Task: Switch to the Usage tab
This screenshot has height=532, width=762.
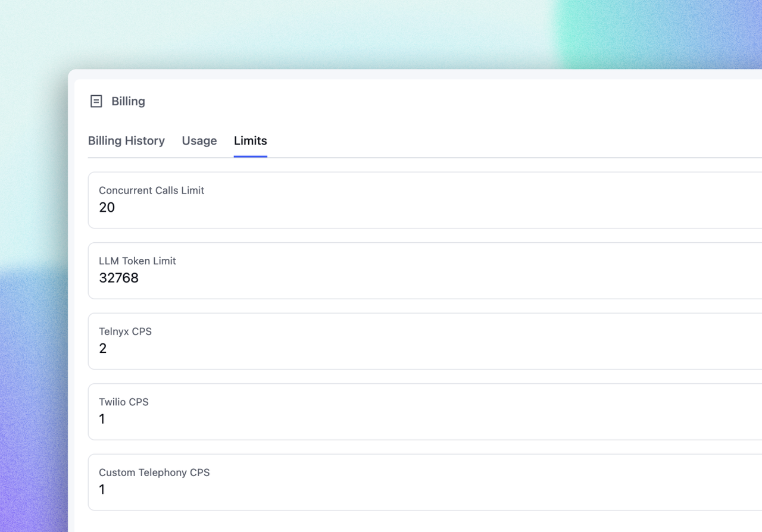Action: (x=199, y=141)
